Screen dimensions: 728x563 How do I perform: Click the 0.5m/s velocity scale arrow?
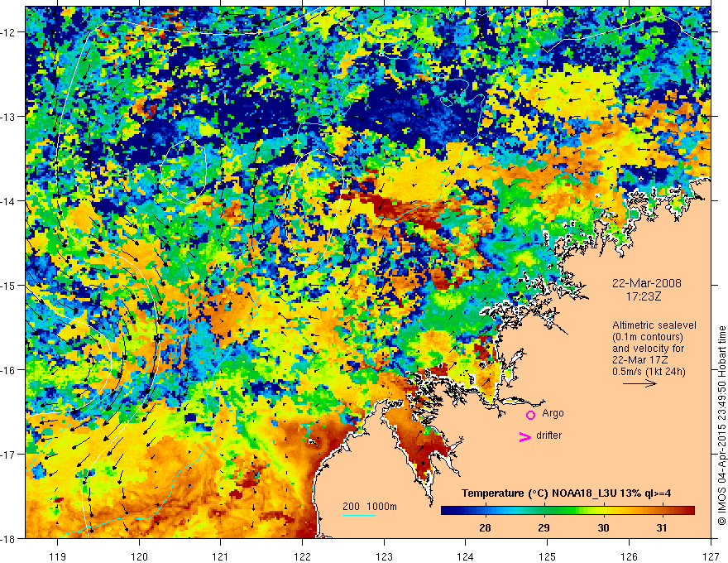pyautogui.click(x=639, y=383)
